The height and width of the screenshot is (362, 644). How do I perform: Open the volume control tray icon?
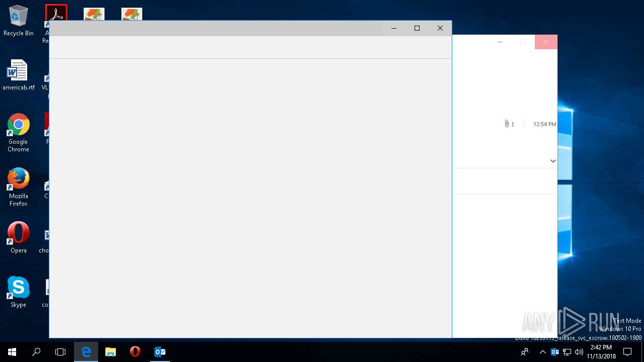(x=579, y=352)
